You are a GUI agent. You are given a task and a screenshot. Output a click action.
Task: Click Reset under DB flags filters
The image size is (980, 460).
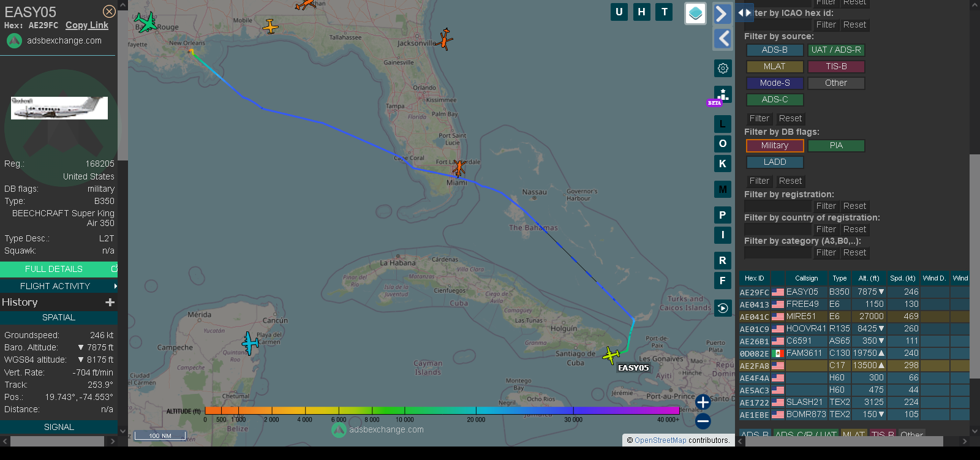click(x=790, y=181)
